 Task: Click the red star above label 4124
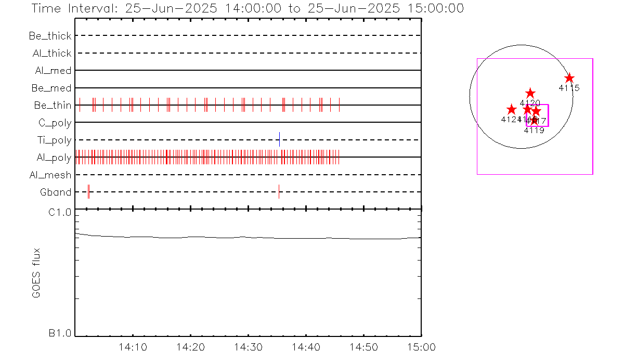point(511,110)
